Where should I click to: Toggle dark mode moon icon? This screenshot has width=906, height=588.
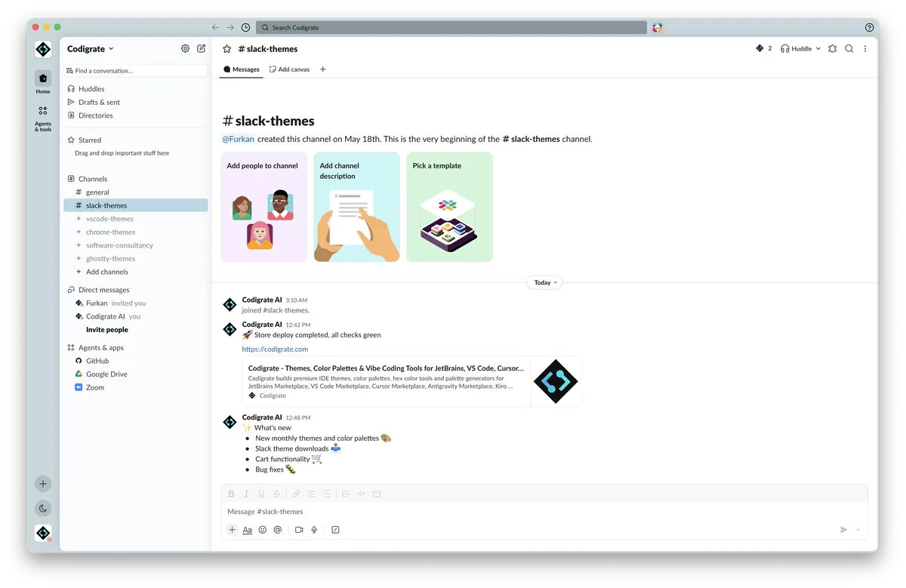tap(43, 508)
